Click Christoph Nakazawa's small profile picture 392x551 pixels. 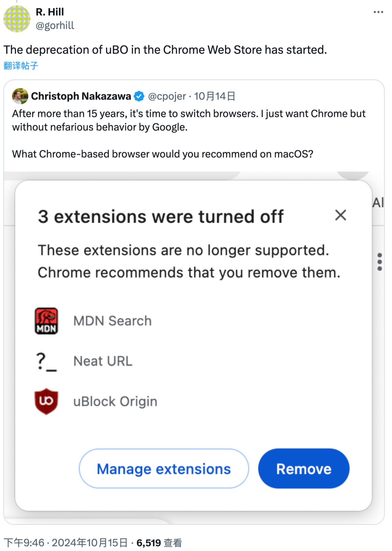20,96
